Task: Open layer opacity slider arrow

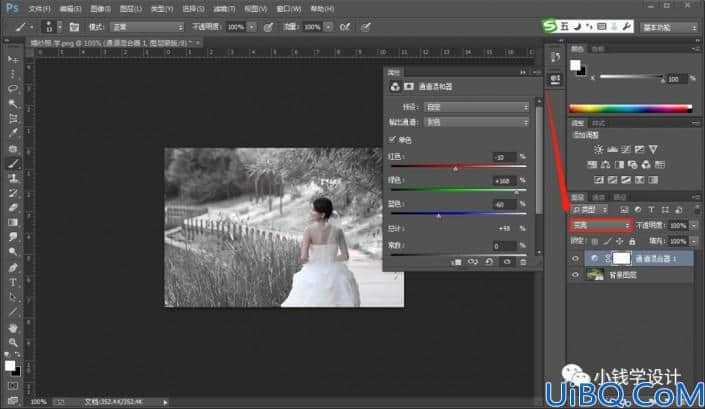Action: point(694,226)
